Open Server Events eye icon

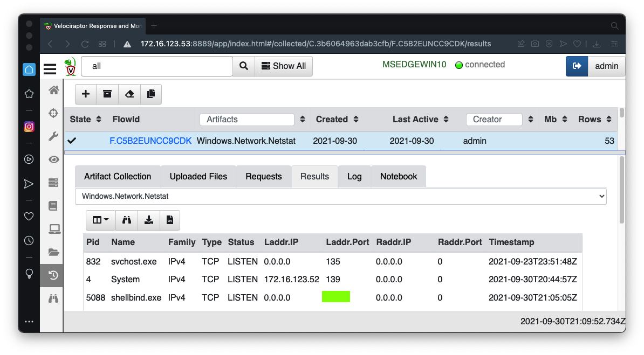click(x=53, y=159)
